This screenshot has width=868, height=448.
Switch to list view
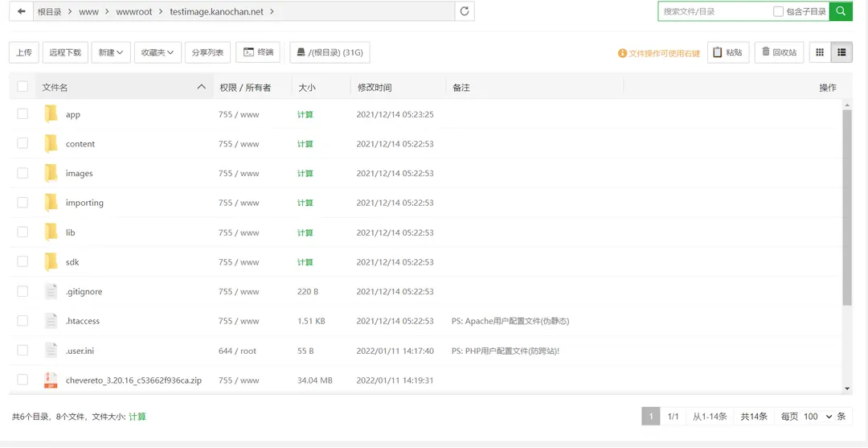point(841,52)
